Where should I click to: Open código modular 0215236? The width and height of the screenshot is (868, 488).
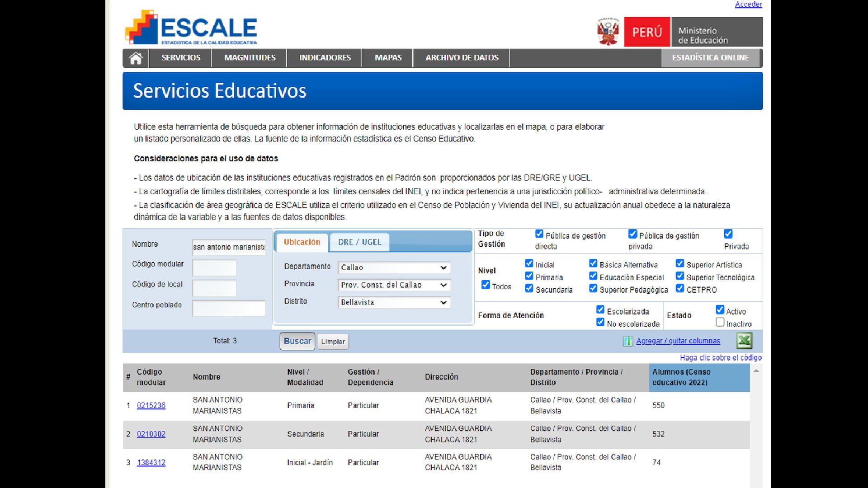coord(151,405)
